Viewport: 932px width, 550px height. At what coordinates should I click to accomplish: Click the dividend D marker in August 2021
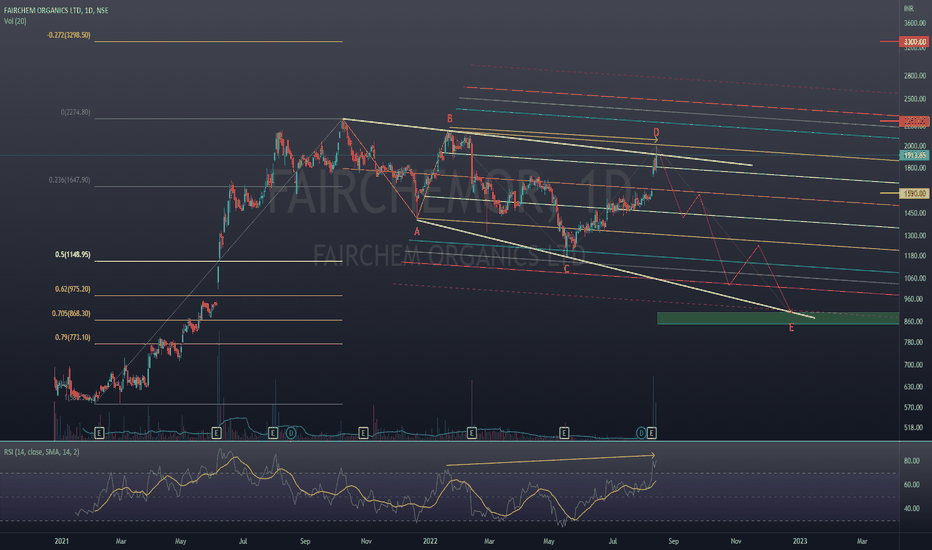pos(291,433)
